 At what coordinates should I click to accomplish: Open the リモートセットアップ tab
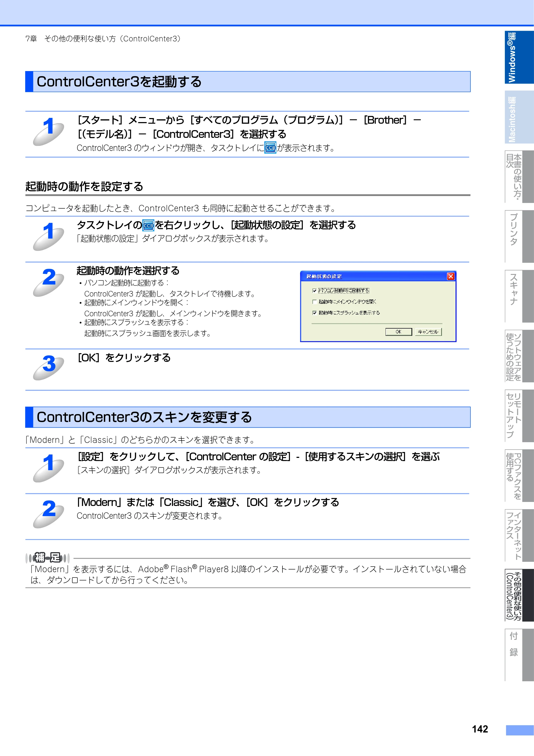(x=519, y=416)
